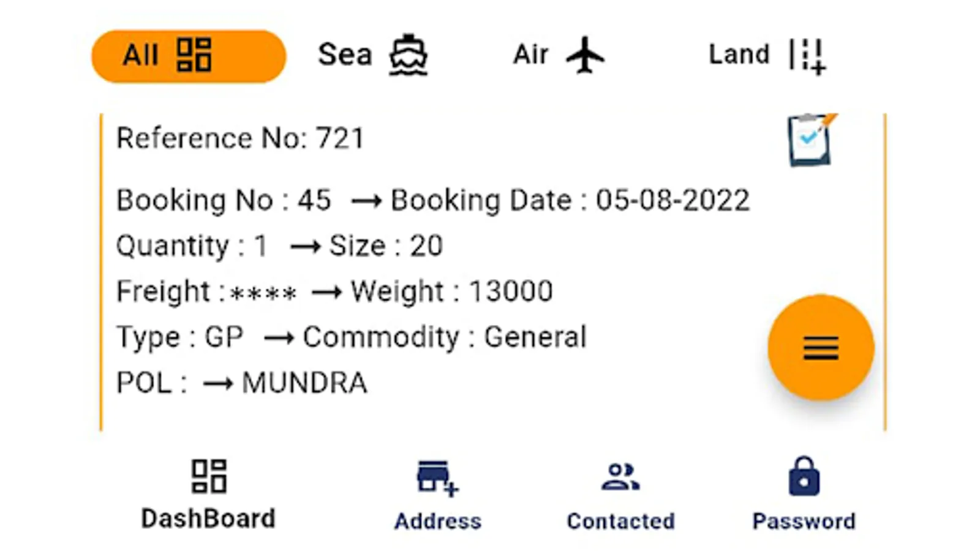Click the Contacted people icon

620,478
